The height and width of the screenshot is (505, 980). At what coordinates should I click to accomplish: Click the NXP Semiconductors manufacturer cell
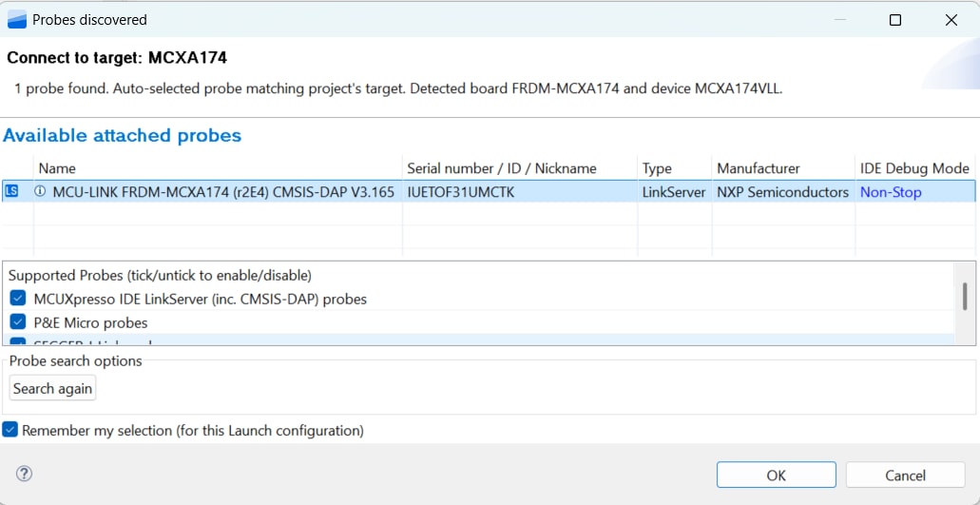(x=783, y=192)
